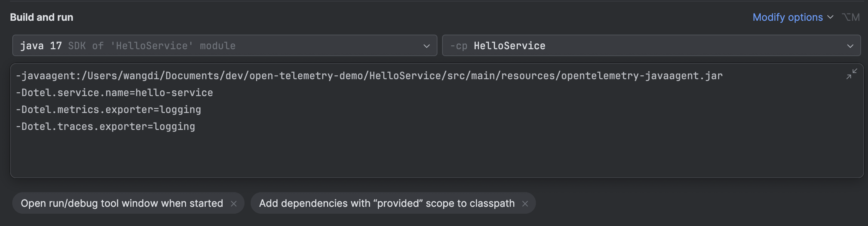Click the 'Build and run' section heading
Screen dimensions: 868x226
[42, 17]
